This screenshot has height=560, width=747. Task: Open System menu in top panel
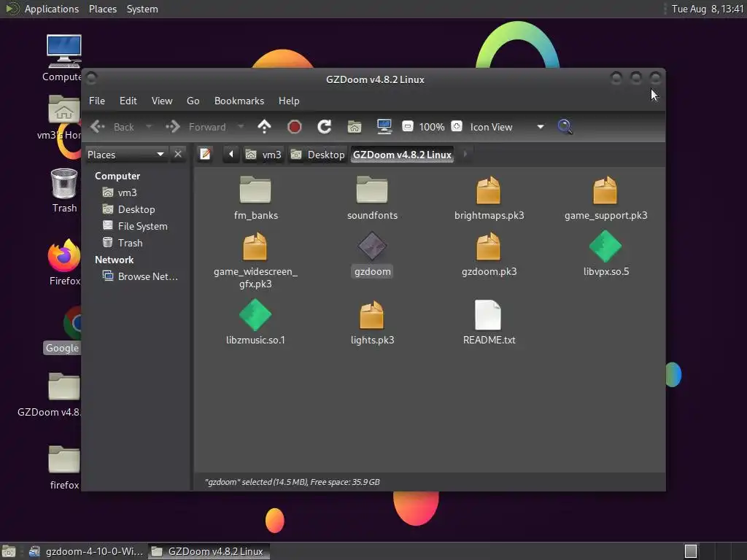coord(142,9)
